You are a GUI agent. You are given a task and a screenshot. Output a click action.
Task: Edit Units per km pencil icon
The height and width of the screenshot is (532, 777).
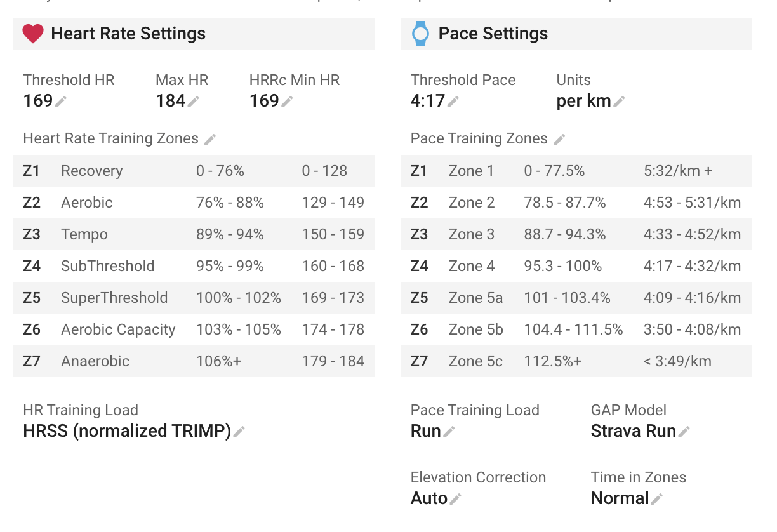(x=619, y=102)
